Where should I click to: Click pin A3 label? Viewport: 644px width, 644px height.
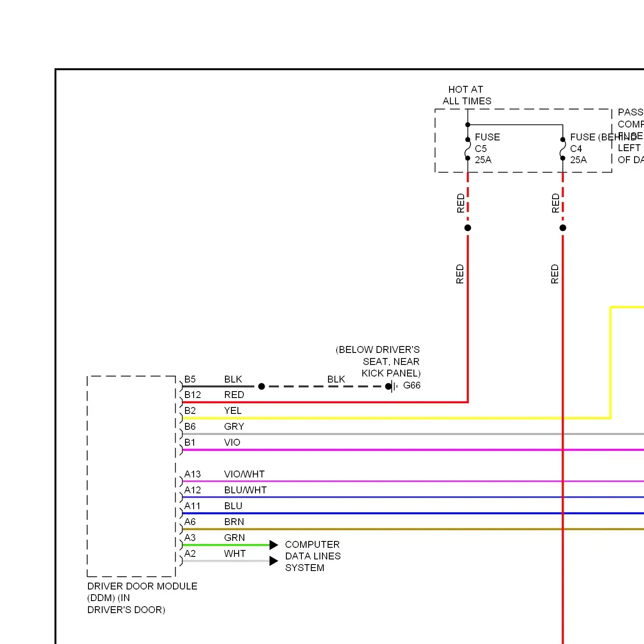(190, 538)
